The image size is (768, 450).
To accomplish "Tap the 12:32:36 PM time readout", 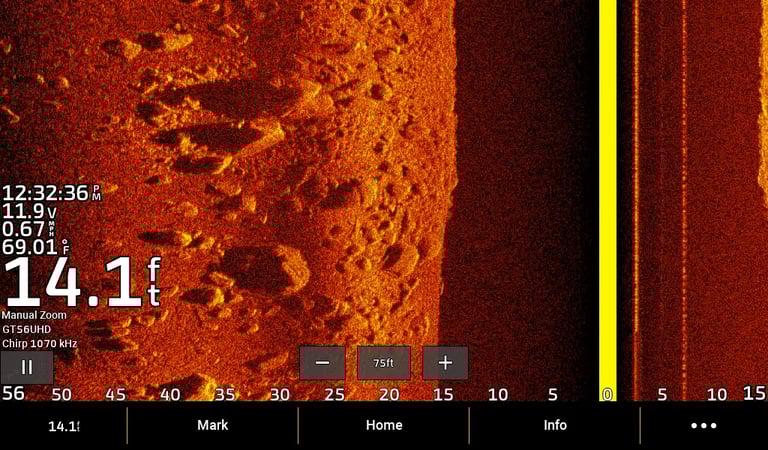I will tap(51, 193).
